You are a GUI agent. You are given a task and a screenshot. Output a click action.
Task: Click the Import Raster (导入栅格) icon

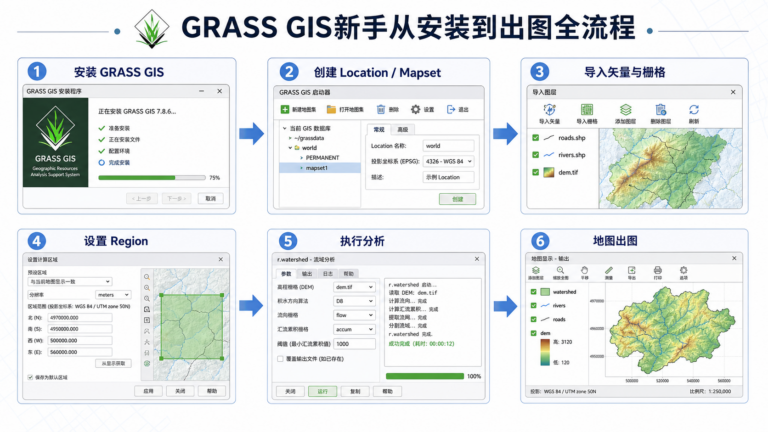pos(586,110)
